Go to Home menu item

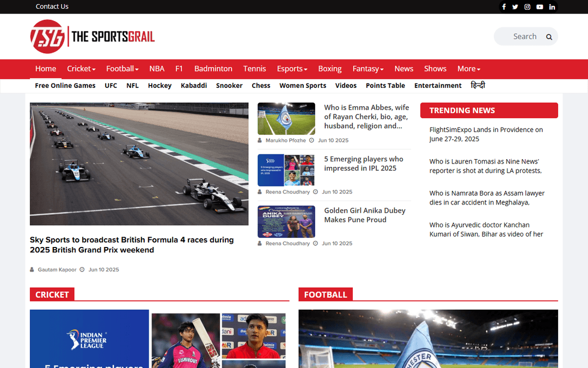click(x=46, y=69)
